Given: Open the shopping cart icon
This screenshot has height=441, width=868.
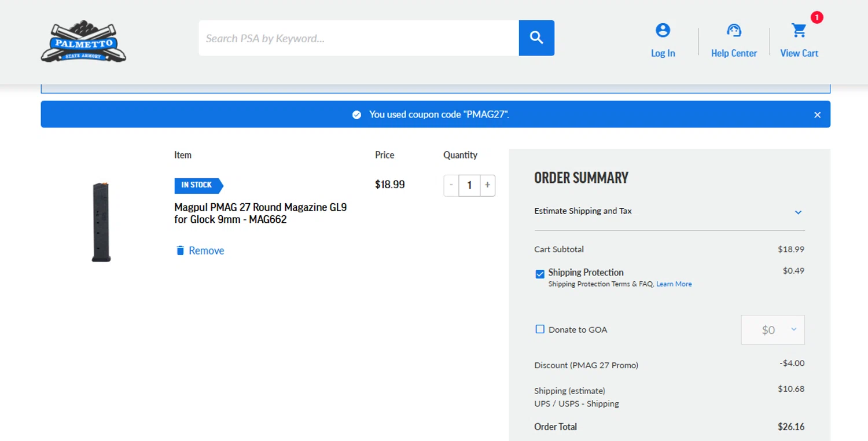Looking at the screenshot, I should coord(799,30).
